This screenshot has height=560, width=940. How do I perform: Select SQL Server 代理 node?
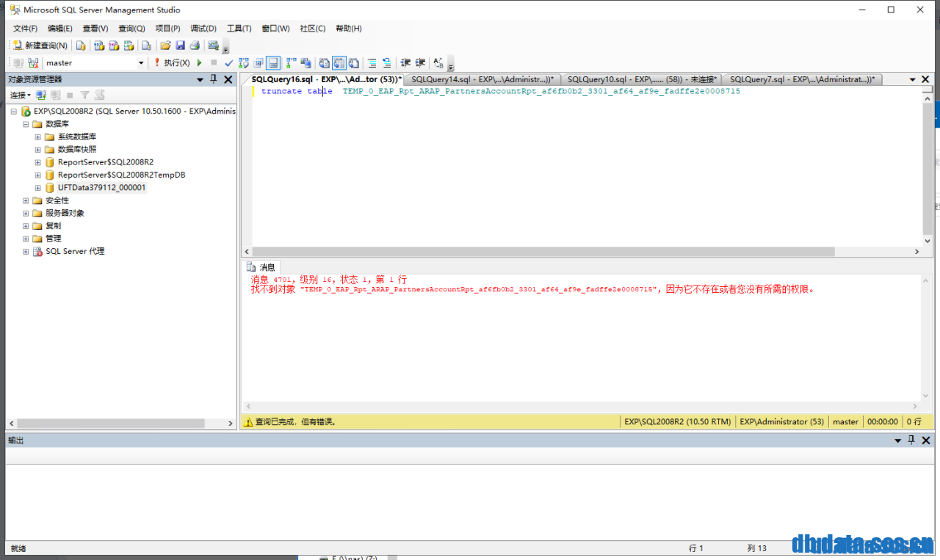[x=75, y=251]
